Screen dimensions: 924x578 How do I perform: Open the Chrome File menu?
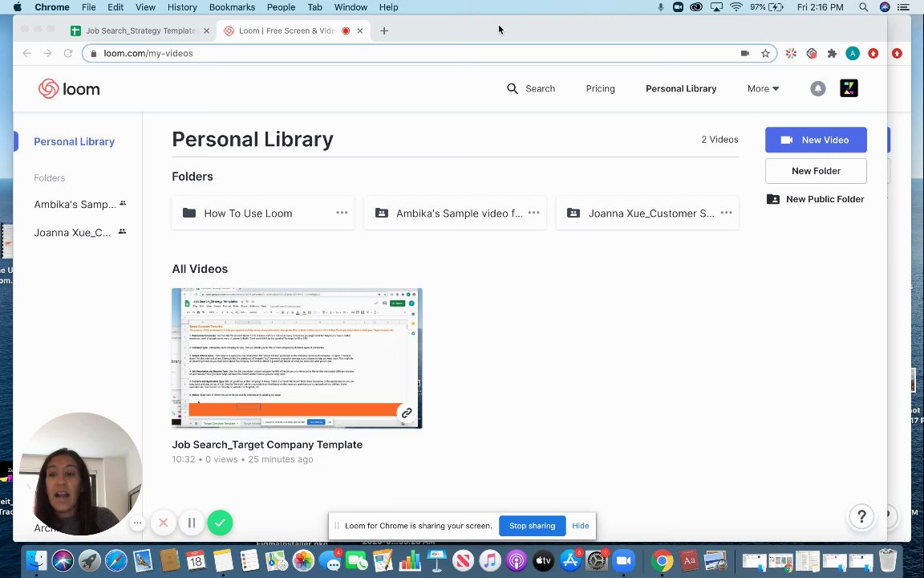[x=88, y=7]
